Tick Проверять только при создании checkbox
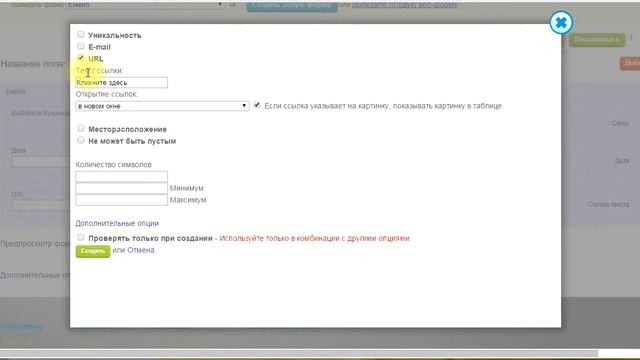 coord(81,237)
